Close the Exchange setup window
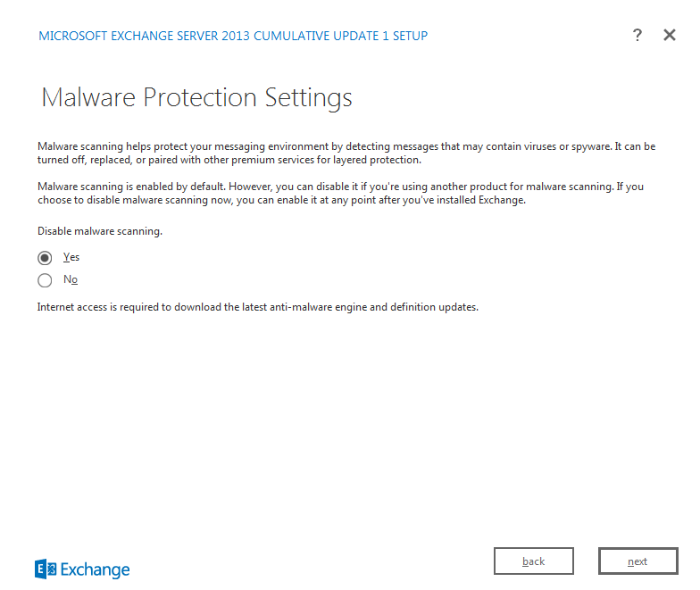This screenshot has width=700, height=590. click(x=670, y=35)
